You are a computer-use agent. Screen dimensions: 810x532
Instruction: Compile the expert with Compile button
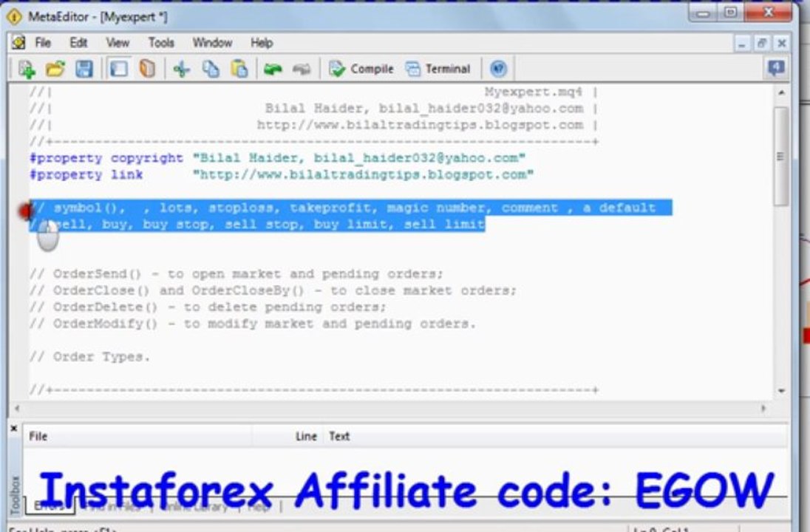pos(361,69)
